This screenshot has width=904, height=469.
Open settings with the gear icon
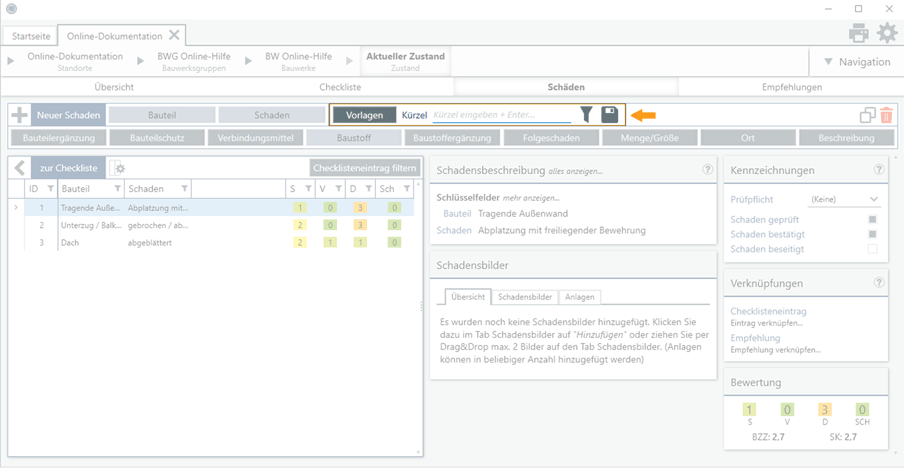(x=886, y=33)
